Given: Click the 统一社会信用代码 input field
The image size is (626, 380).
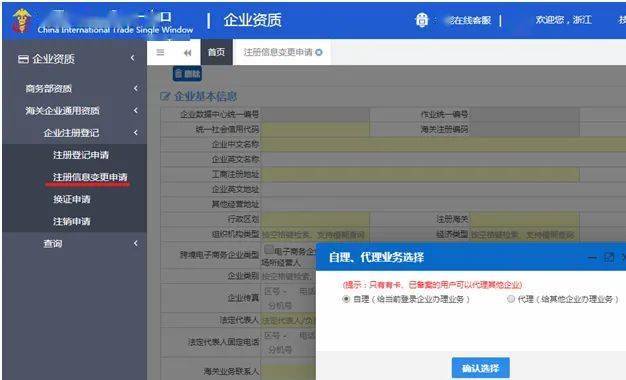Looking at the screenshot, I should pos(315,129).
